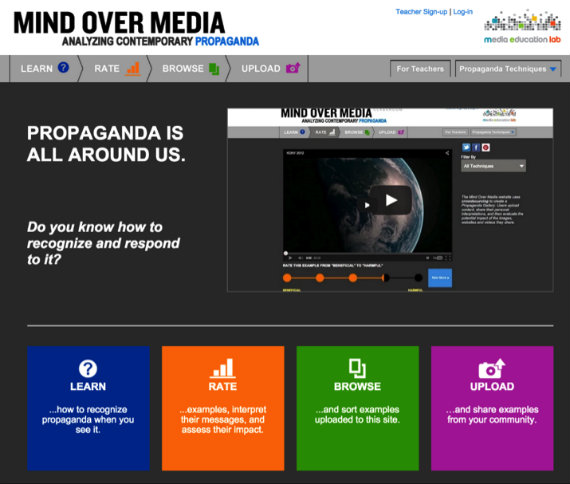
Task: Open the UPLOAD navigation tab
Action: (x=270, y=68)
